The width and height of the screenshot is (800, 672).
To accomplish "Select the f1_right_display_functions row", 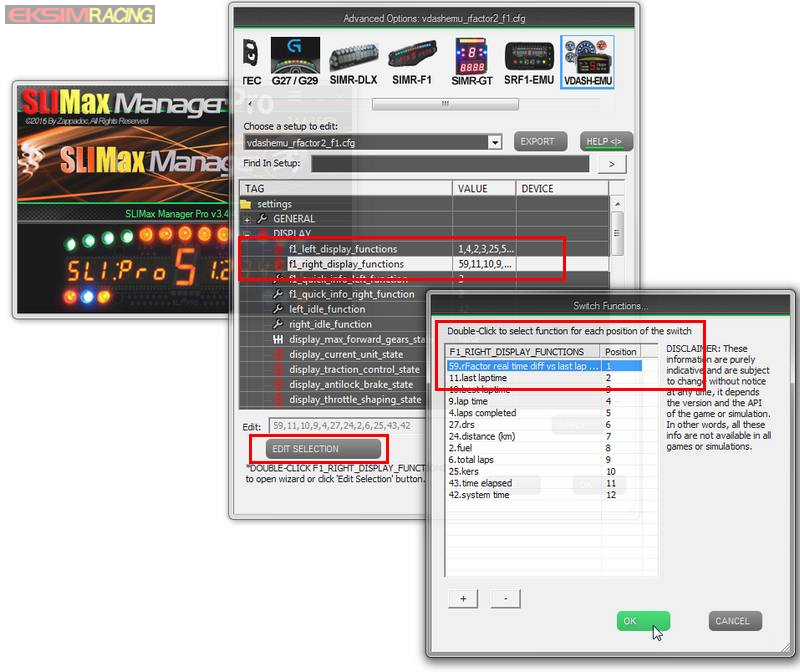I will pyautogui.click(x=424, y=264).
